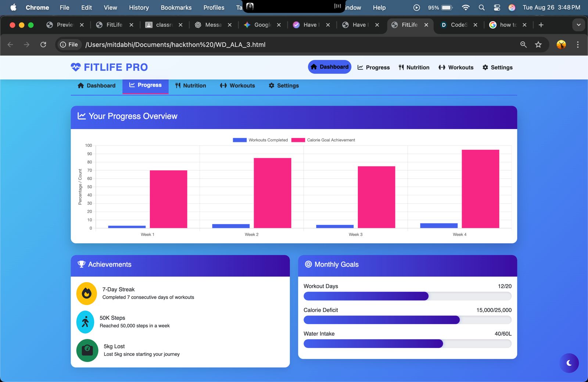The height and width of the screenshot is (382, 588).
Task: Click the dumbbell icon in top Workouts link
Action: pyautogui.click(x=442, y=67)
